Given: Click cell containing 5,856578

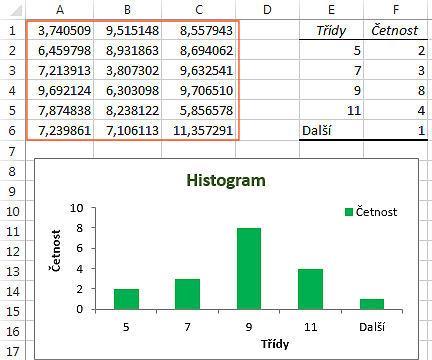Looking at the screenshot, I should pyautogui.click(x=199, y=110).
